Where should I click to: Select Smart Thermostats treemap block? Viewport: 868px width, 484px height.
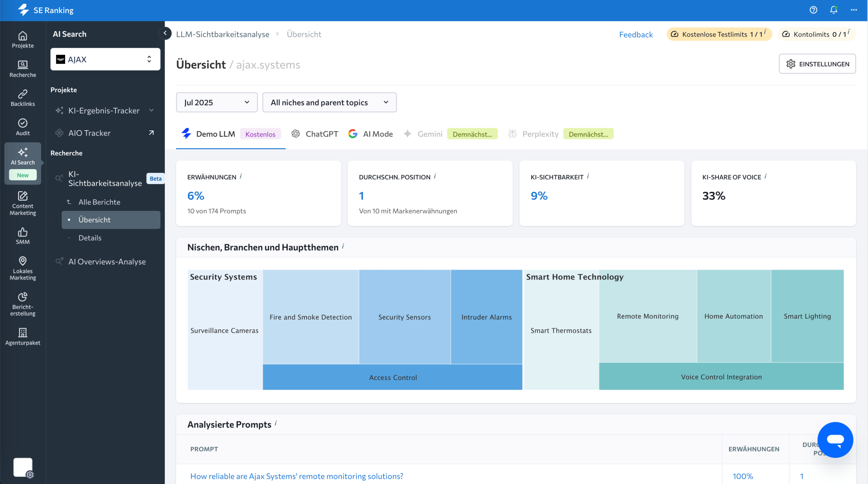click(x=561, y=330)
